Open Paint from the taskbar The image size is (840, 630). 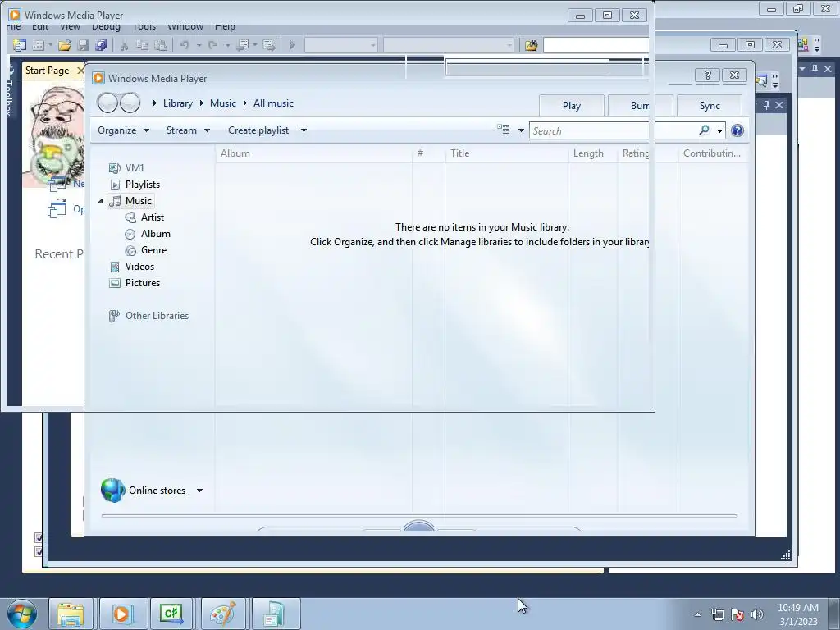coord(223,614)
